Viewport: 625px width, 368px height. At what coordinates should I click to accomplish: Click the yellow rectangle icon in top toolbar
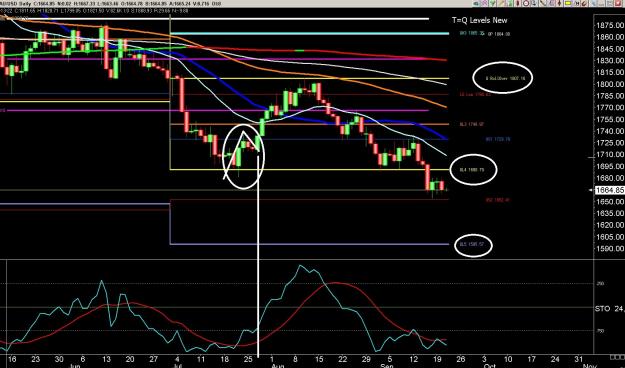pos(568,3)
